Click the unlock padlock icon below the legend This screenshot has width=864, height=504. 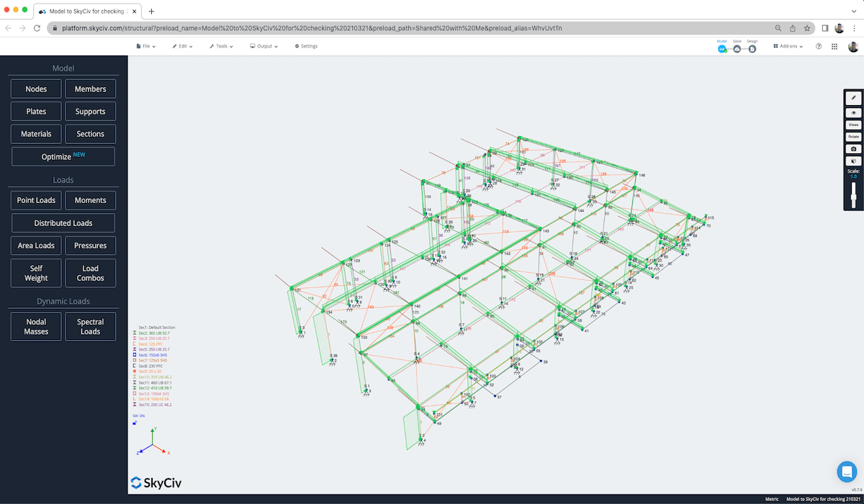click(135, 423)
